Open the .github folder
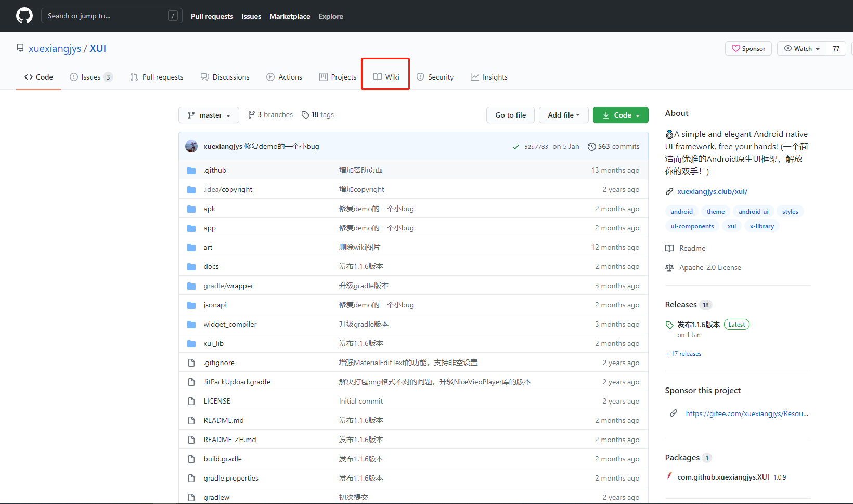This screenshot has width=853, height=504. point(214,170)
